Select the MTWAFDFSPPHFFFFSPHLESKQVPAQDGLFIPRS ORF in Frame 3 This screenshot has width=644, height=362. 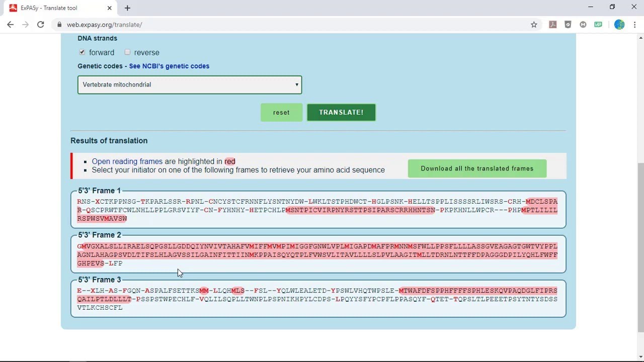click(x=478, y=291)
